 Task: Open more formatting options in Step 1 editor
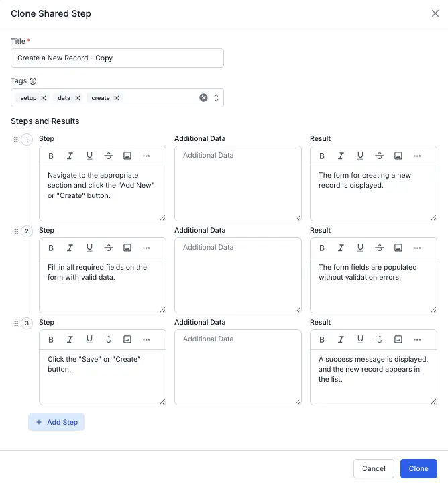[x=146, y=156]
